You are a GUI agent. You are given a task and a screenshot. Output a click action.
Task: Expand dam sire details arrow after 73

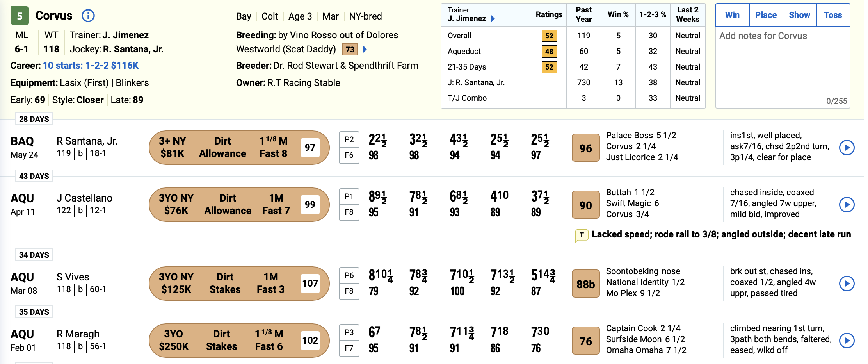pyautogui.click(x=365, y=49)
